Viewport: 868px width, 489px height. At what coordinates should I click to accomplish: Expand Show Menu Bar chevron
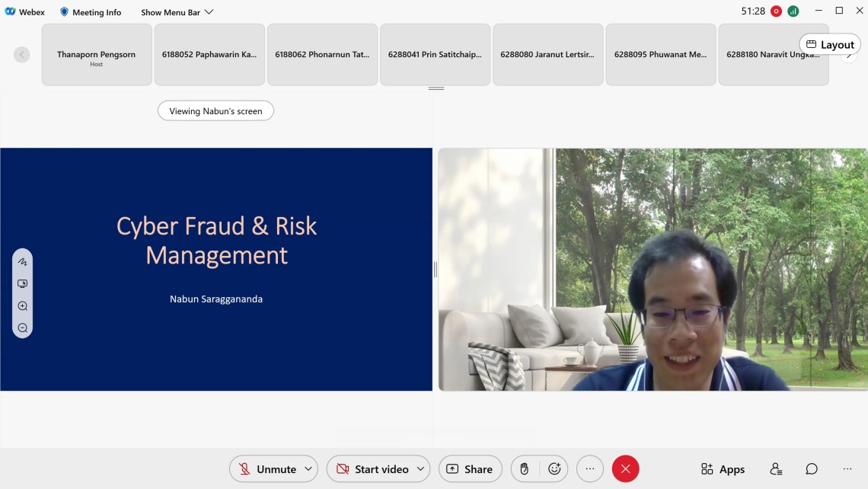pyautogui.click(x=209, y=12)
